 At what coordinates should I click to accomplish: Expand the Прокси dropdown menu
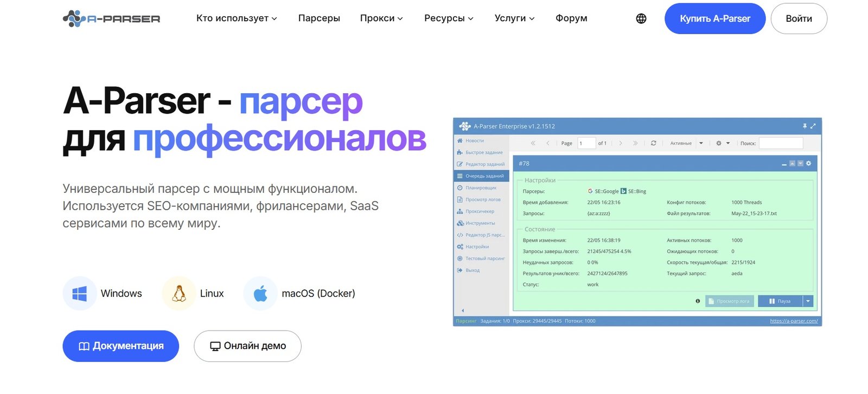(x=381, y=18)
